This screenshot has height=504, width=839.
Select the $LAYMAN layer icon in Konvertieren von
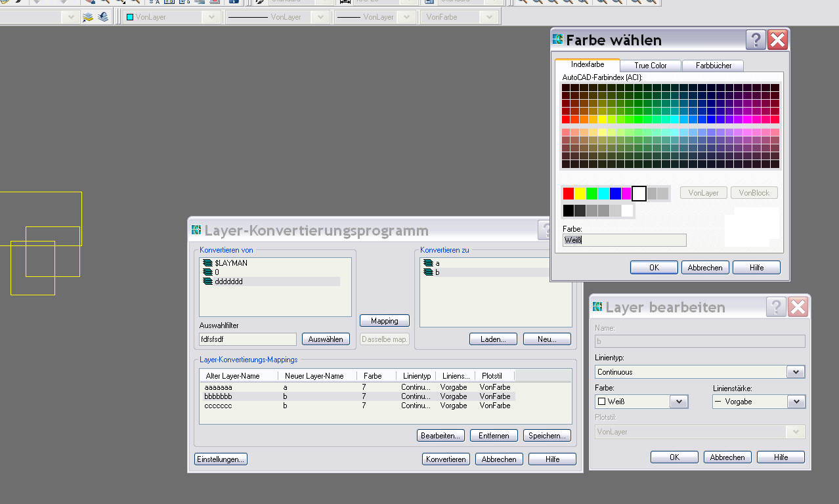[208, 263]
